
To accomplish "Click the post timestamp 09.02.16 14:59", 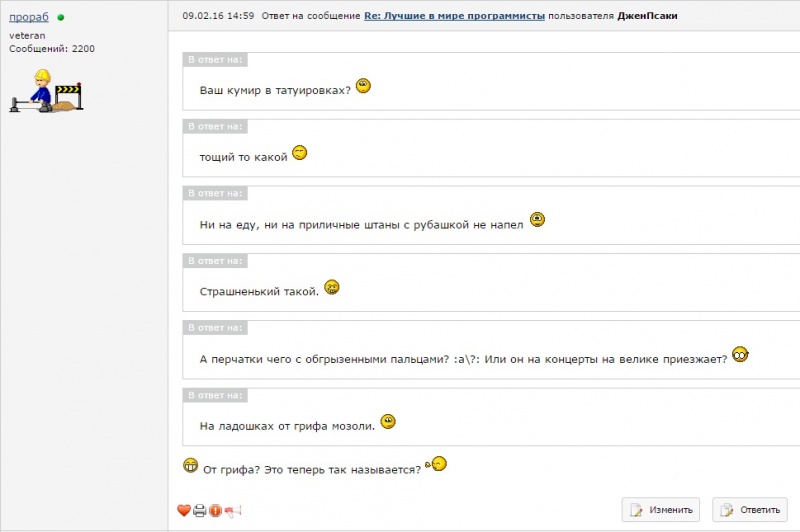I will coord(218,17).
